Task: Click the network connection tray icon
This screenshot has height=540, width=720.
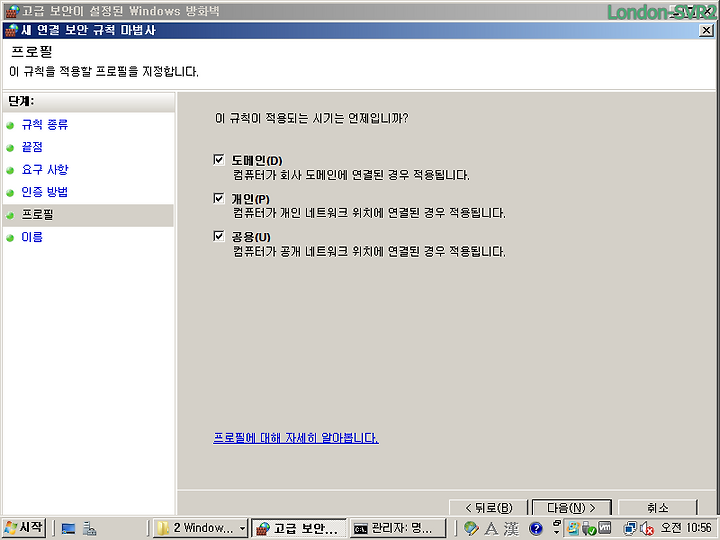Action: pyautogui.click(x=630, y=529)
